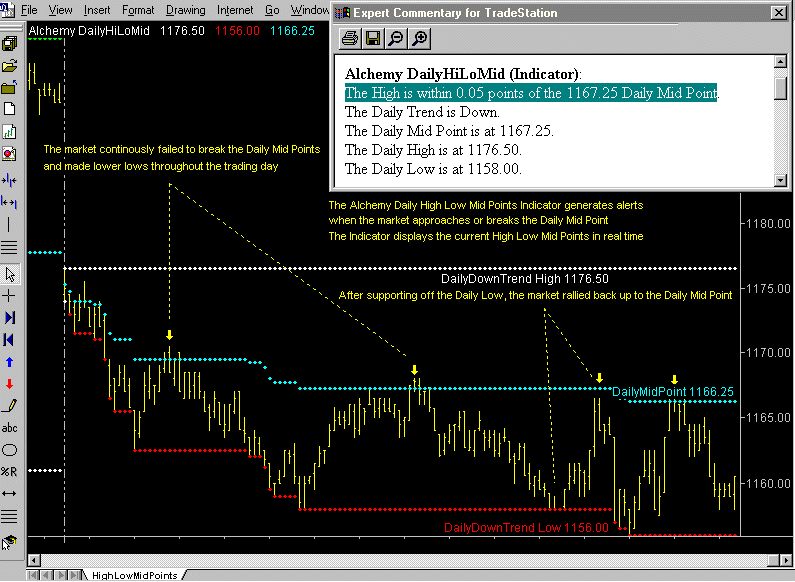Select the expand bar spacing tool
This screenshot has height=582, width=795.
[9, 202]
